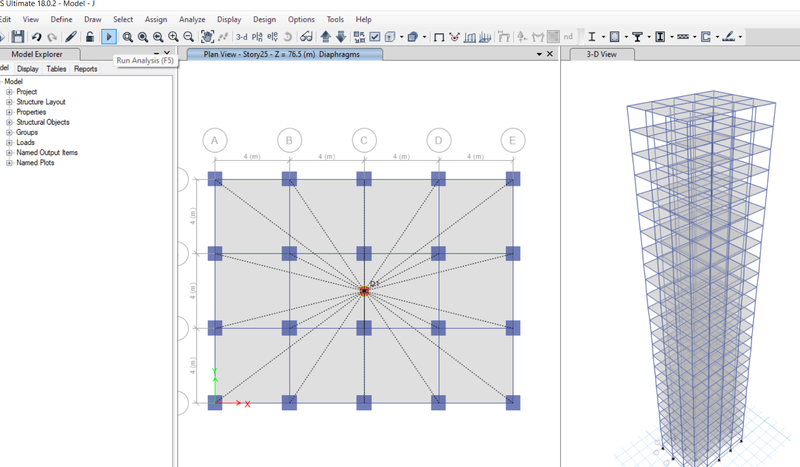The height and width of the screenshot is (467, 800).
Task: Zoom out one step with minus magnifier
Action: click(x=188, y=37)
